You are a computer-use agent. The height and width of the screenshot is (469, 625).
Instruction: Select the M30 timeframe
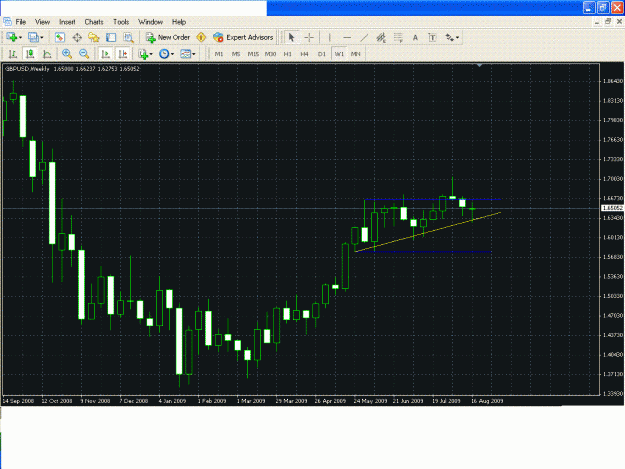pyautogui.click(x=270, y=54)
